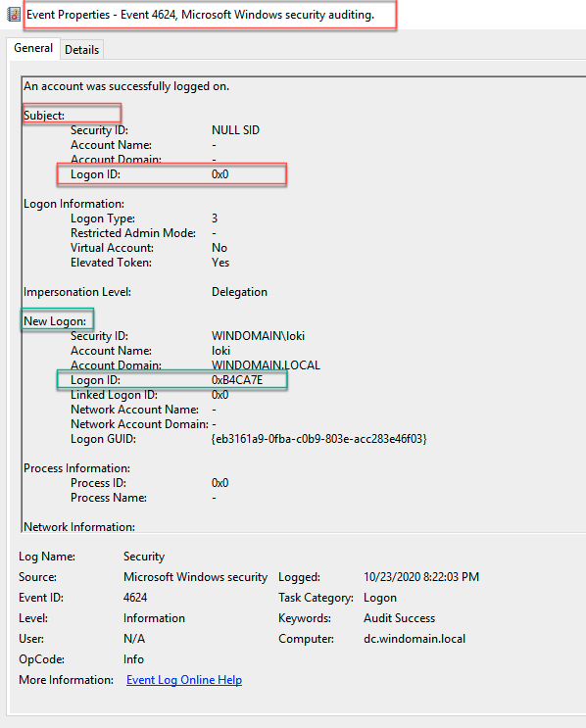Click the Account Domain WINDOMAIN.LOCAL value
Viewport: 586px width, 728px height.
tap(266, 365)
